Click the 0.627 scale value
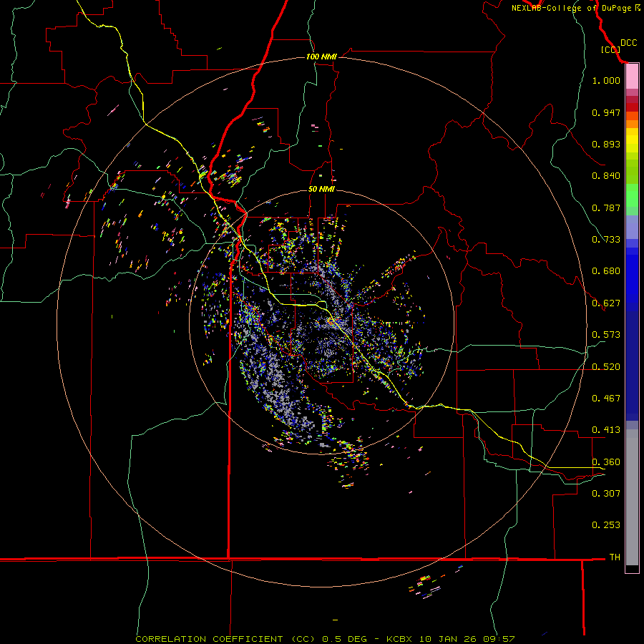The image size is (644, 644). (x=606, y=303)
